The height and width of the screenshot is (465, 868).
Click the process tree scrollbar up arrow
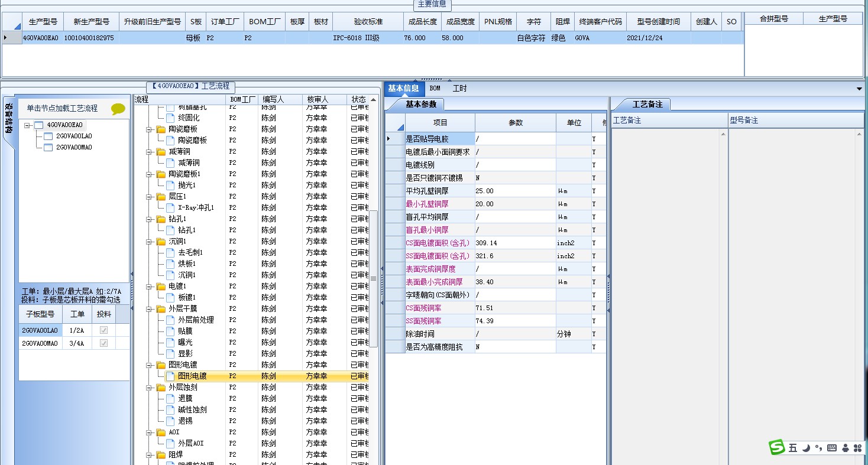[x=374, y=100]
